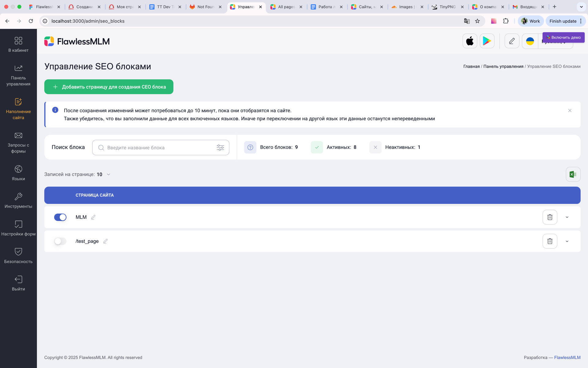588x368 pixels.
Task: Open the Главная breadcrumb link
Action: [471, 66]
